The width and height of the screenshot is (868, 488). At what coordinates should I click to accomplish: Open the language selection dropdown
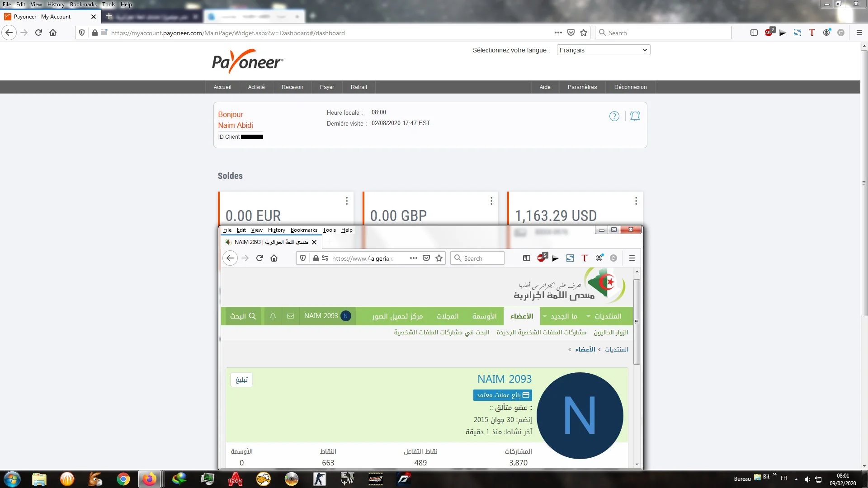coord(603,50)
